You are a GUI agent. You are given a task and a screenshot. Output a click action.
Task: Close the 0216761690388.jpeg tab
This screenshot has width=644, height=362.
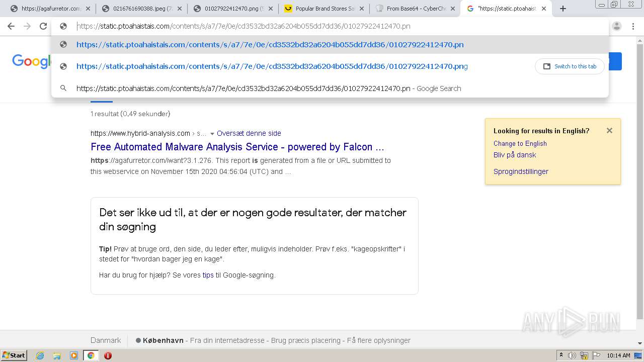pyautogui.click(x=180, y=9)
